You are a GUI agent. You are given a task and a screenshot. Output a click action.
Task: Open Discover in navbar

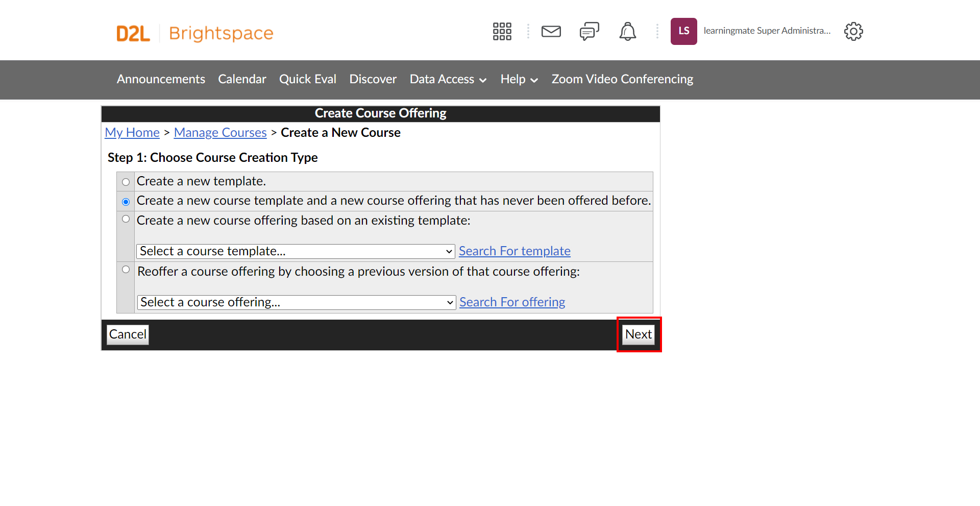(373, 79)
